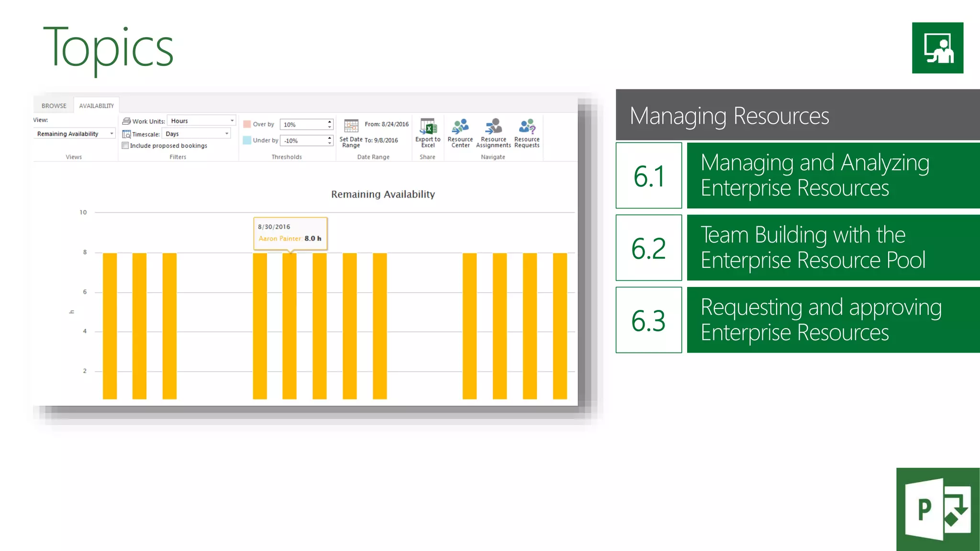Click the Under by blue color swatch

(x=247, y=140)
